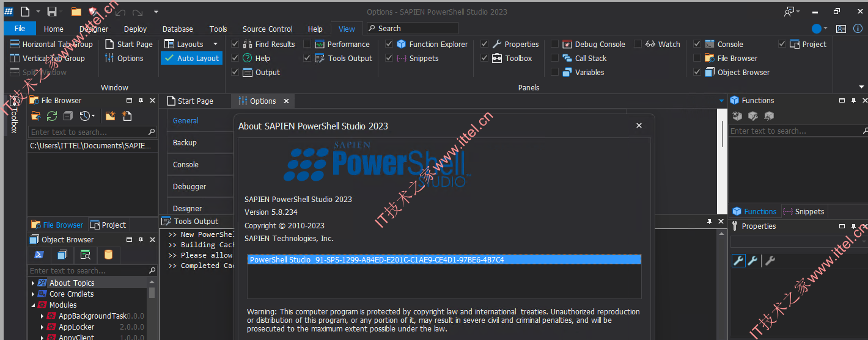
Task: Click the selected wrench icon in Properties toolbar
Action: 738,261
